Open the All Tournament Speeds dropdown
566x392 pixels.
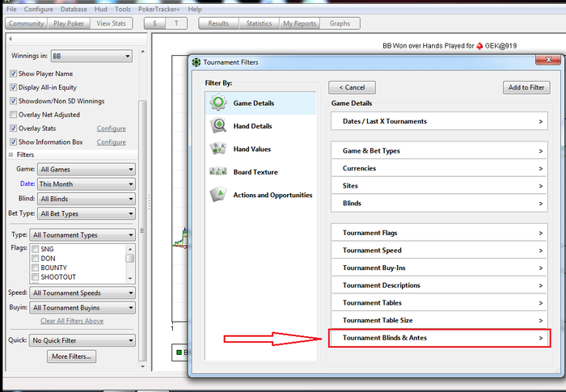click(82, 293)
